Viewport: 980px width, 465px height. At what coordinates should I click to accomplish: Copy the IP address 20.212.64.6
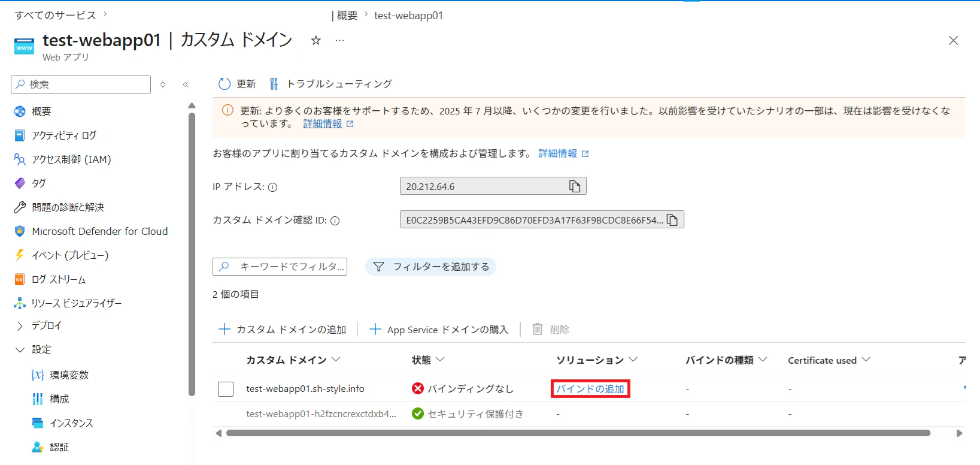tap(575, 186)
